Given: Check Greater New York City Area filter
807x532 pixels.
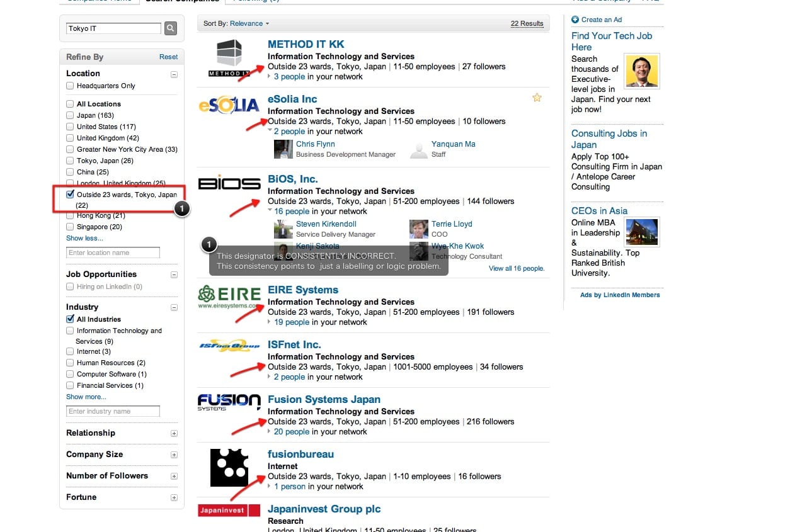Looking at the screenshot, I should coord(70,149).
